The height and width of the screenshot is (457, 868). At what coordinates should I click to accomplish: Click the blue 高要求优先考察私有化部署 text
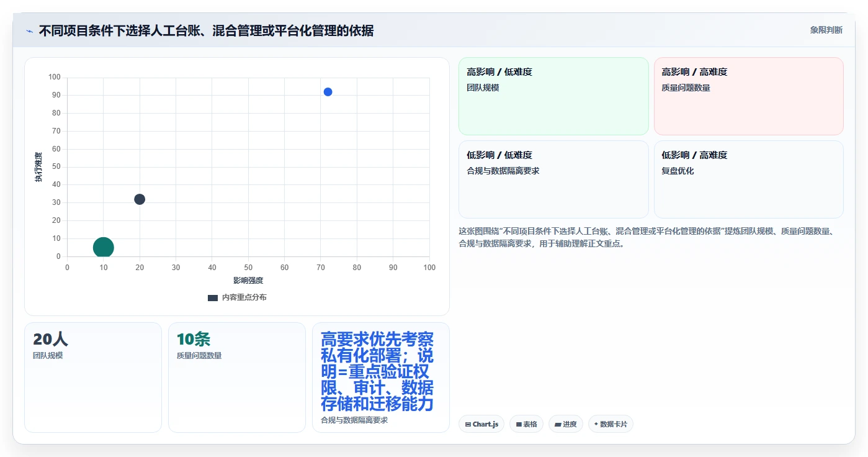(377, 372)
